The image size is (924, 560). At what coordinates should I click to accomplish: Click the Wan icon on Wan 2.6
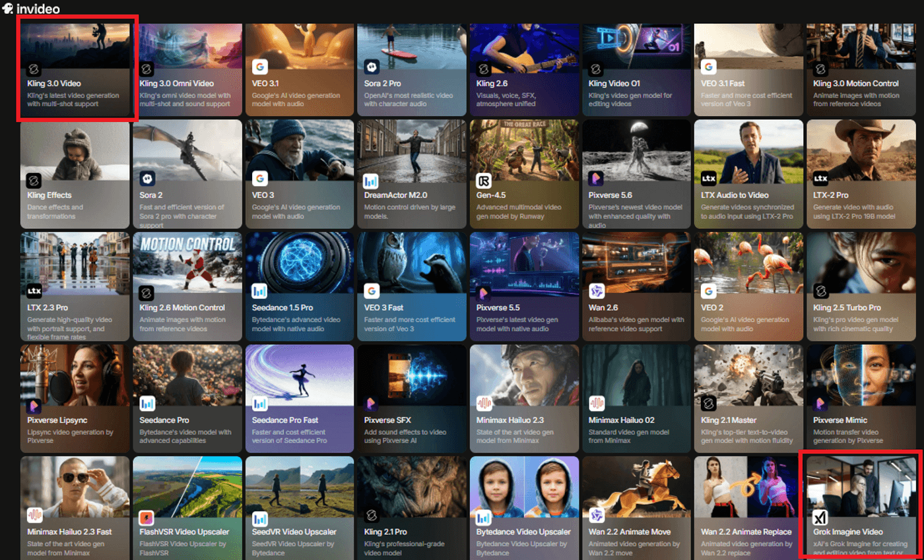(x=596, y=291)
